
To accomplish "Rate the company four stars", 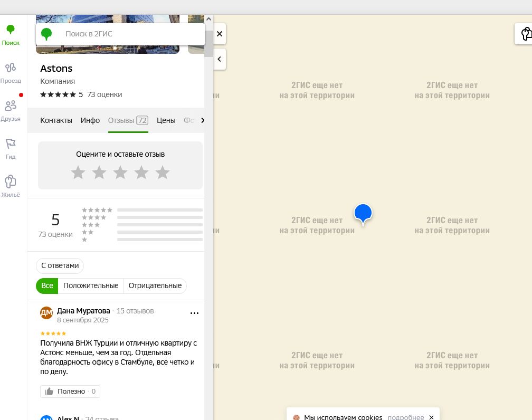I will [141, 173].
